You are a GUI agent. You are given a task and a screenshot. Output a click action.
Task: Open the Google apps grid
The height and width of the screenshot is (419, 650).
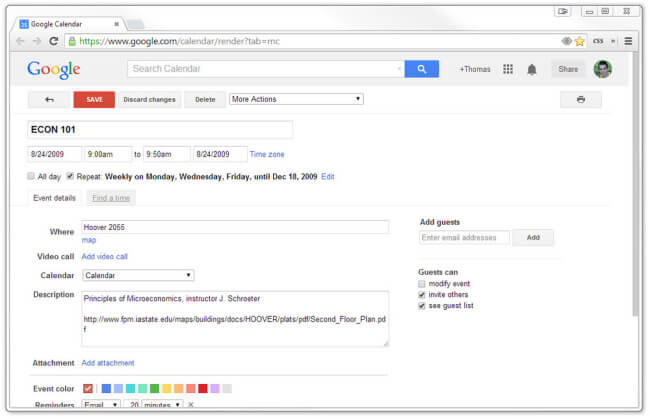click(x=508, y=69)
